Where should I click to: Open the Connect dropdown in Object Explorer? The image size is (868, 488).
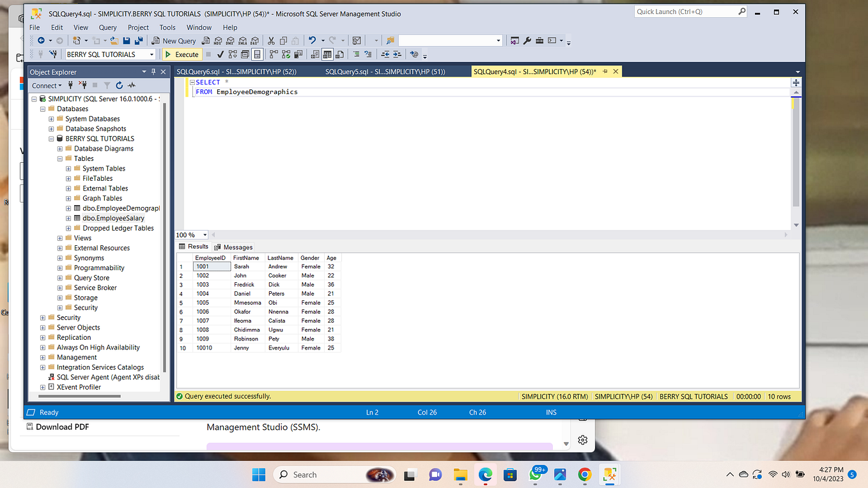(47, 84)
